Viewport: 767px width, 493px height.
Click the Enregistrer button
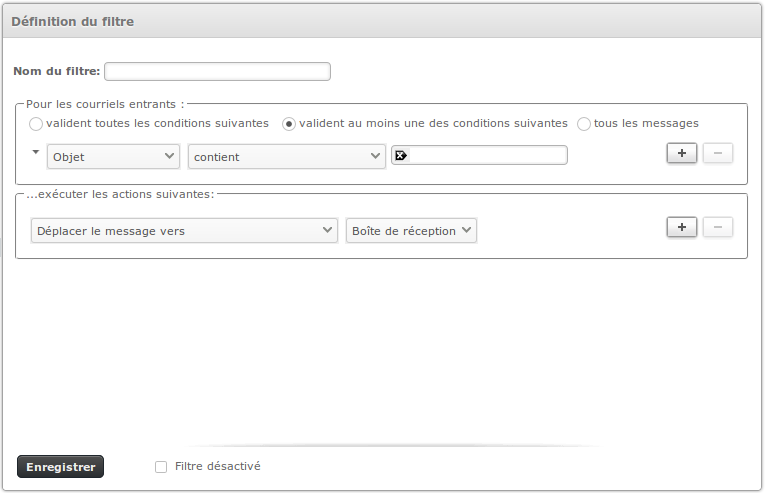[x=60, y=467]
